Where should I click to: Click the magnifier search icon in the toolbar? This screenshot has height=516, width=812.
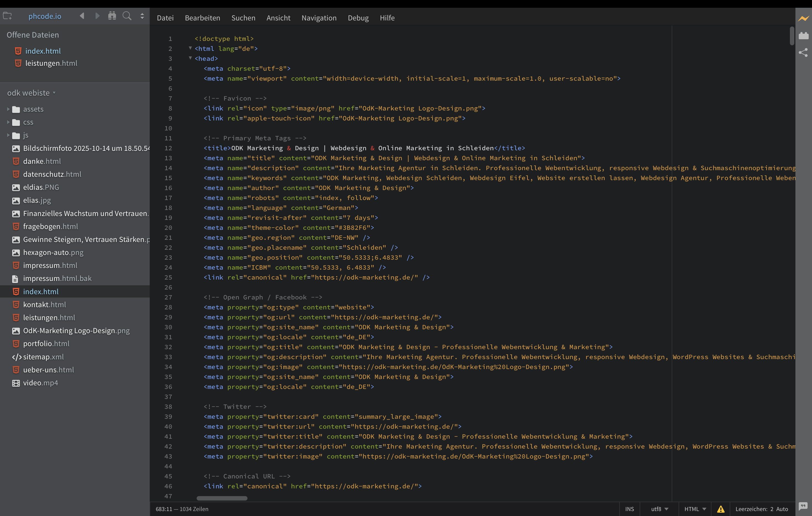pyautogui.click(x=127, y=16)
